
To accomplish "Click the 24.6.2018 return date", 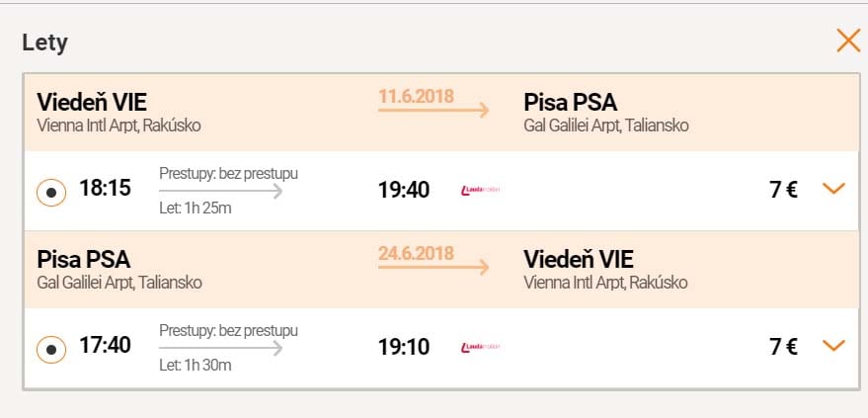I will pos(416,253).
